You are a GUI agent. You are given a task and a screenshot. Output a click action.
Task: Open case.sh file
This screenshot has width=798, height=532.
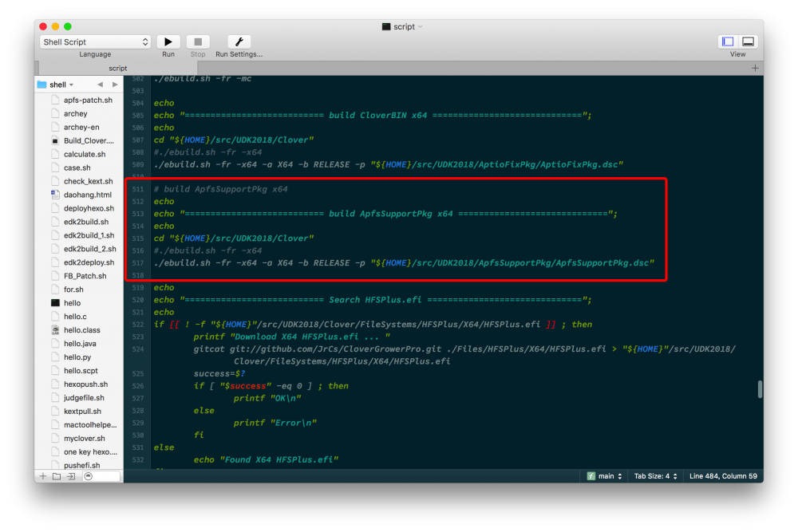point(77,167)
